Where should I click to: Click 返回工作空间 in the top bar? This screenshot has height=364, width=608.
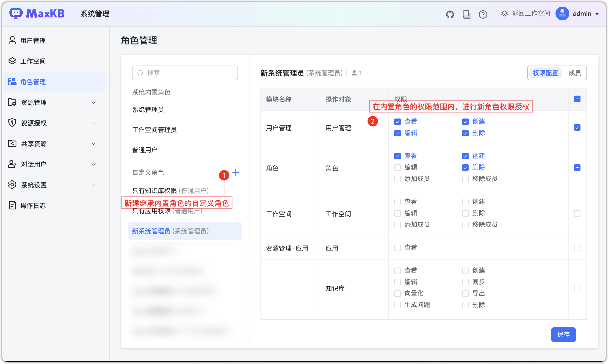pyautogui.click(x=531, y=14)
